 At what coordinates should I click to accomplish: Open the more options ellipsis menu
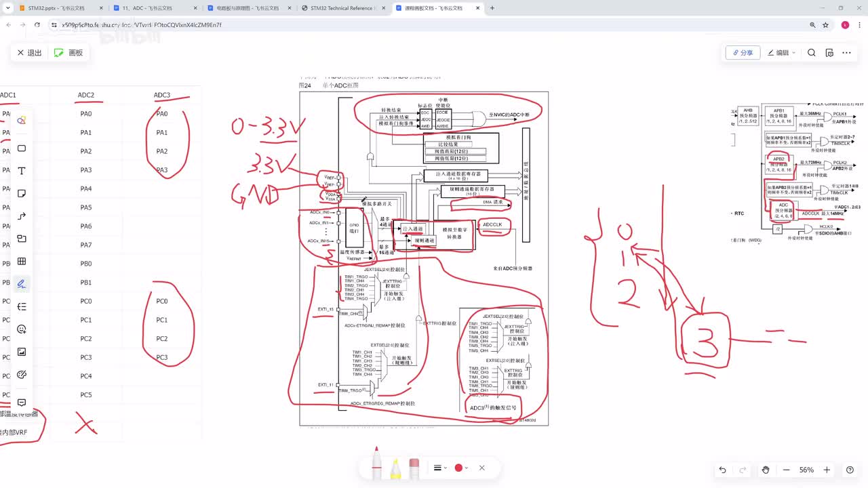coord(846,53)
